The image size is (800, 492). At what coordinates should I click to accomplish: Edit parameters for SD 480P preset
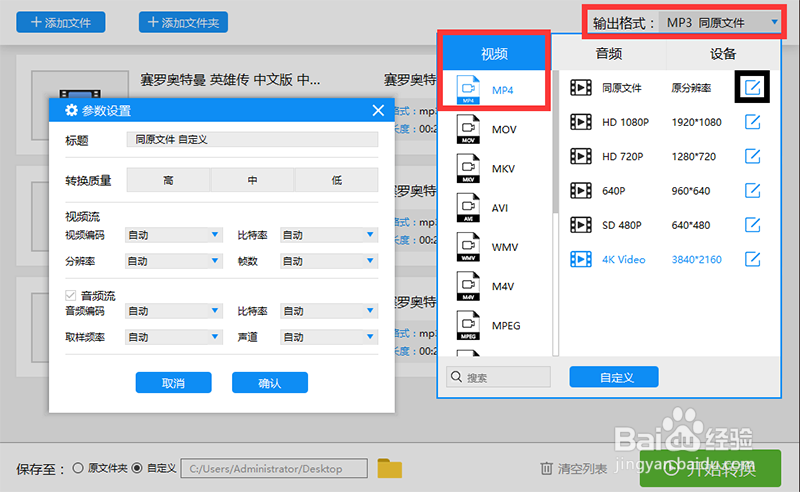pyautogui.click(x=753, y=225)
